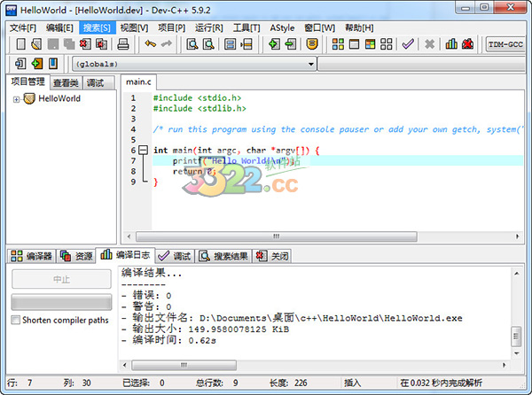Screen dimensions: 532x395
Task: Click the Save All toolbar icon
Action: tap(69, 44)
